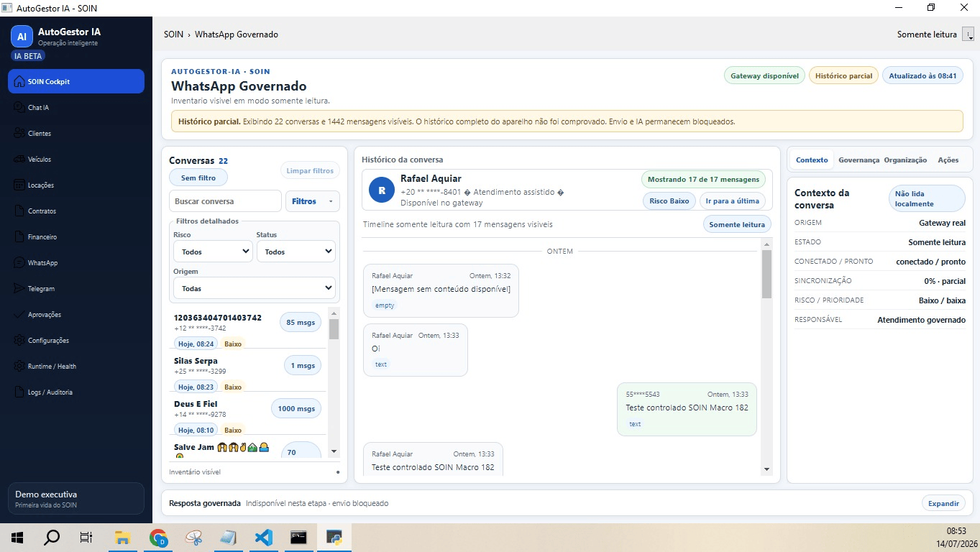Screen dimensions: 980x552
Task: Expand the Resposta governada panel
Action: tap(943, 503)
